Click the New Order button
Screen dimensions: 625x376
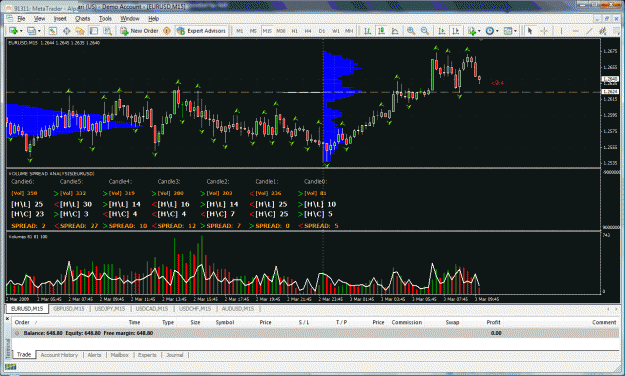click(139, 31)
